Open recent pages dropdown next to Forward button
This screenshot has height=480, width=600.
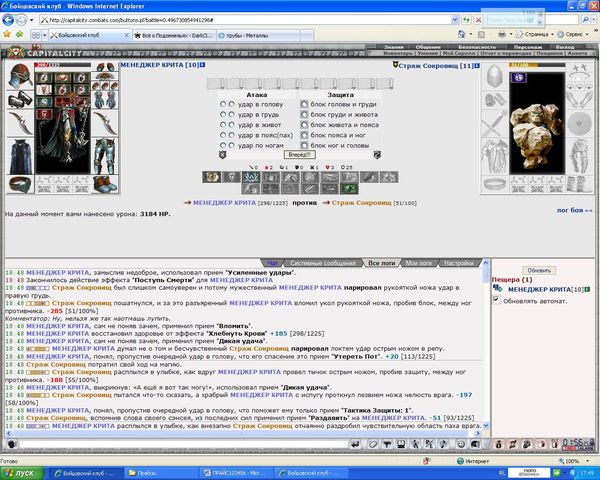tap(31, 20)
